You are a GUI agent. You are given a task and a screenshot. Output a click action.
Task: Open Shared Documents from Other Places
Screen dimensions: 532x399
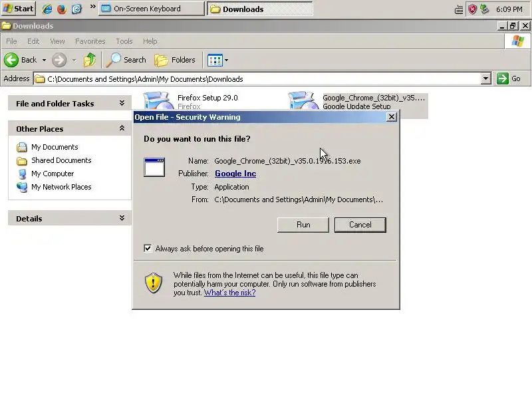(61, 160)
